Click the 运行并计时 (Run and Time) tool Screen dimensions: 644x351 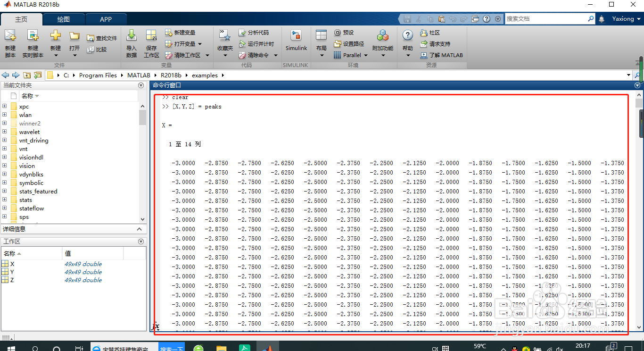click(x=256, y=44)
